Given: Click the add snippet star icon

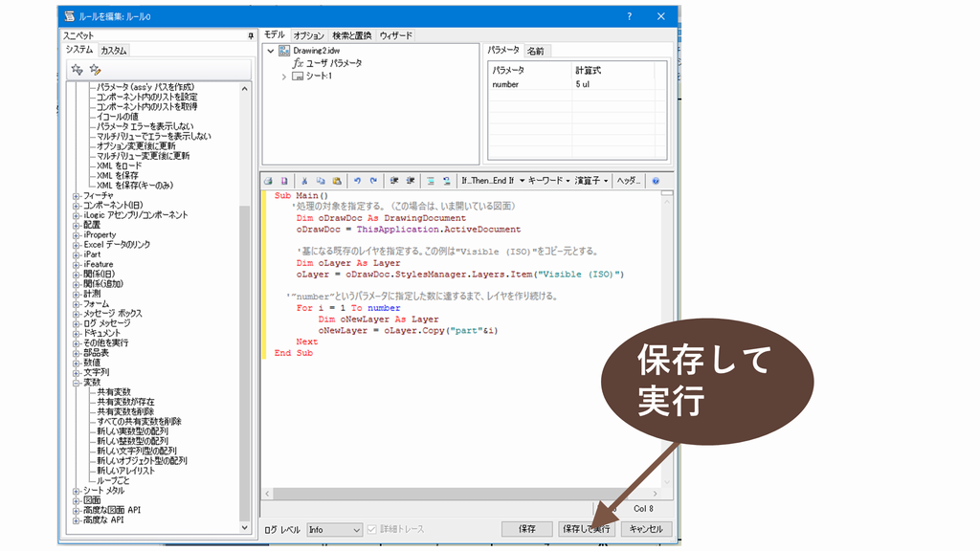Looking at the screenshot, I should [x=78, y=69].
